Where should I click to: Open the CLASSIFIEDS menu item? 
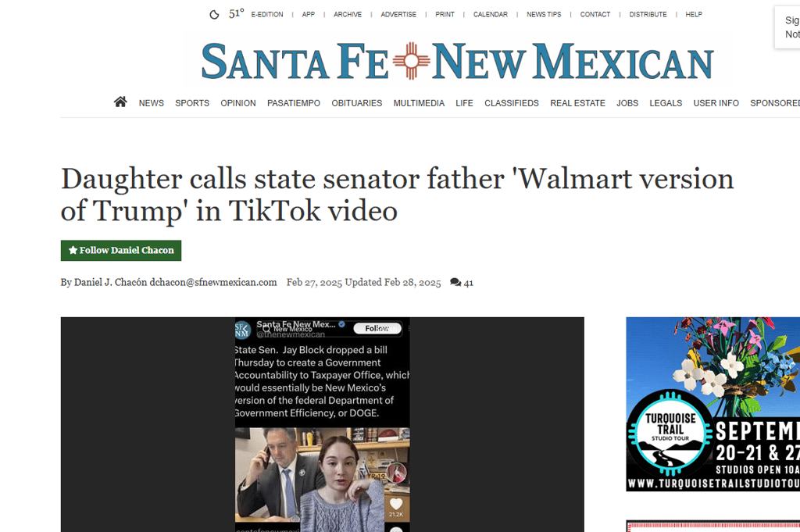point(511,103)
